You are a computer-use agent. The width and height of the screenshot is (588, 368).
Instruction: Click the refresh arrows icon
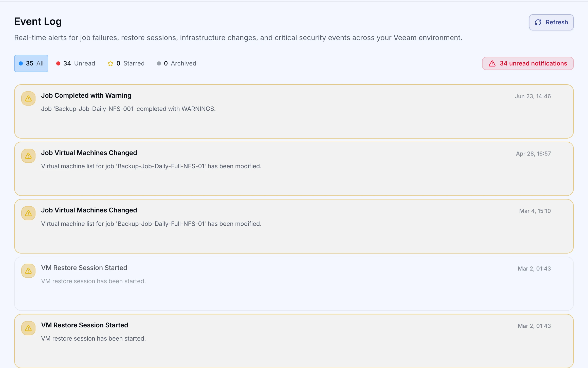(538, 22)
